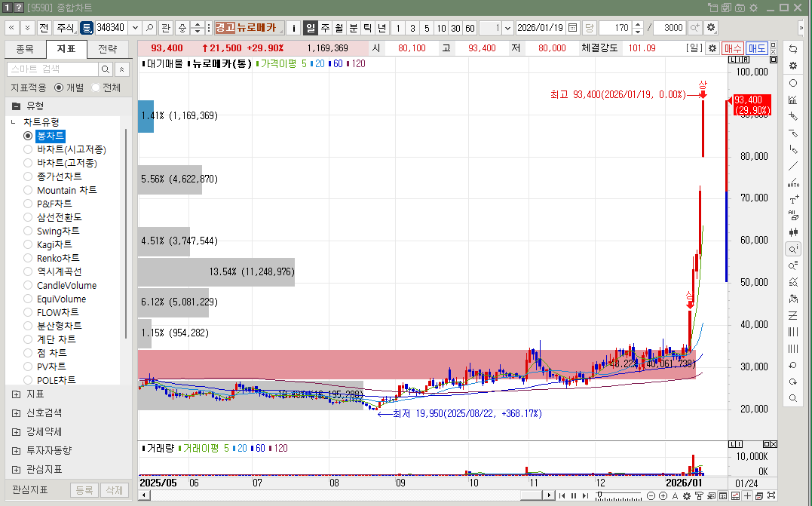Open the period multiplier dropdown arrow

pyautogui.click(x=508, y=28)
